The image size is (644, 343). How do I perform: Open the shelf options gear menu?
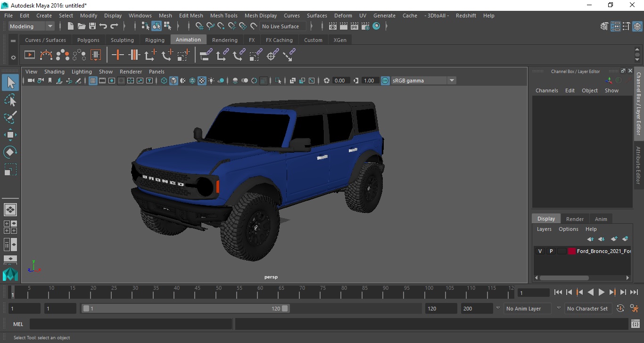[13, 57]
